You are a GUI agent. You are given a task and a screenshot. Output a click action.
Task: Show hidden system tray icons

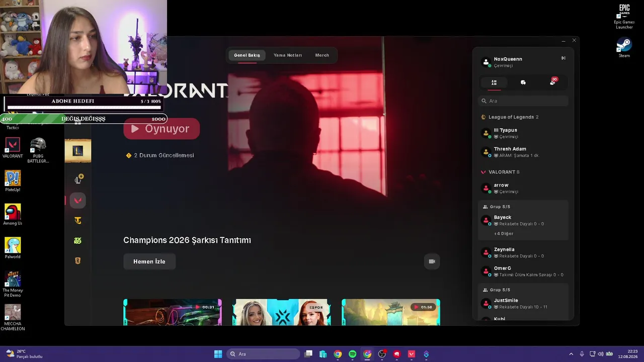(571, 354)
